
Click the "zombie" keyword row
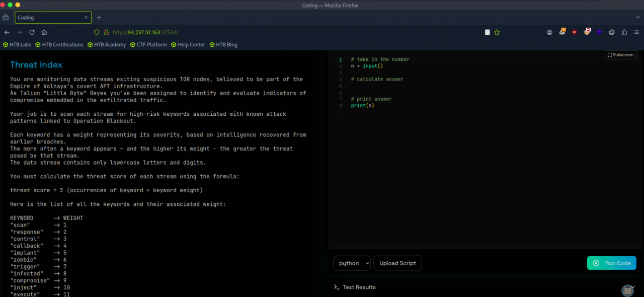click(x=38, y=260)
